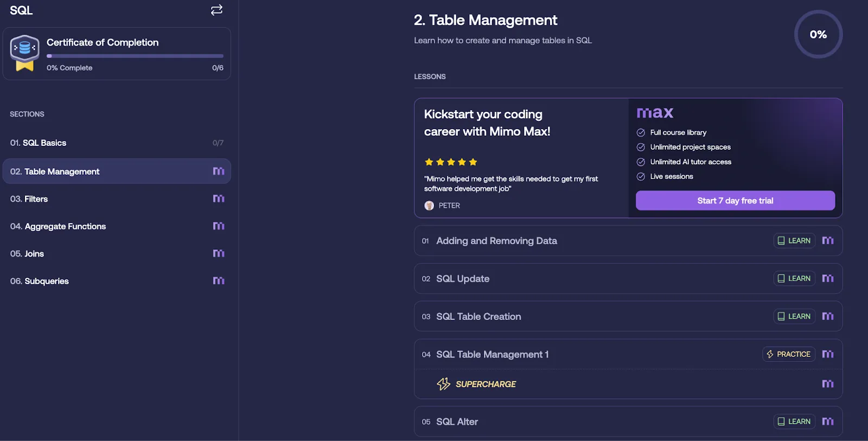Click LEARN on SQL Update lesson
This screenshot has height=441, width=868.
tap(794, 279)
